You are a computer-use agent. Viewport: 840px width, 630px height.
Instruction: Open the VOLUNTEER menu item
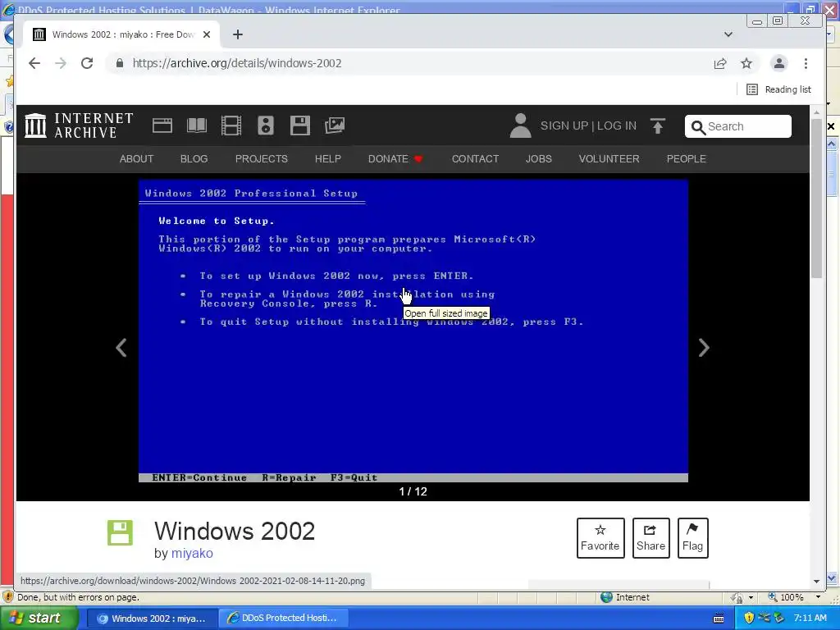pyautogui.click(x=609, y=158)
